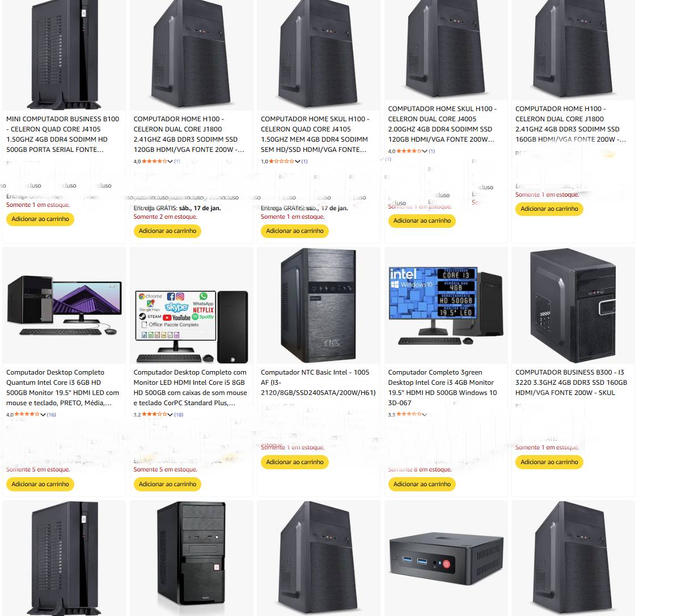Open Computador Business B300 I3 3220 title link

coord(572,382)
